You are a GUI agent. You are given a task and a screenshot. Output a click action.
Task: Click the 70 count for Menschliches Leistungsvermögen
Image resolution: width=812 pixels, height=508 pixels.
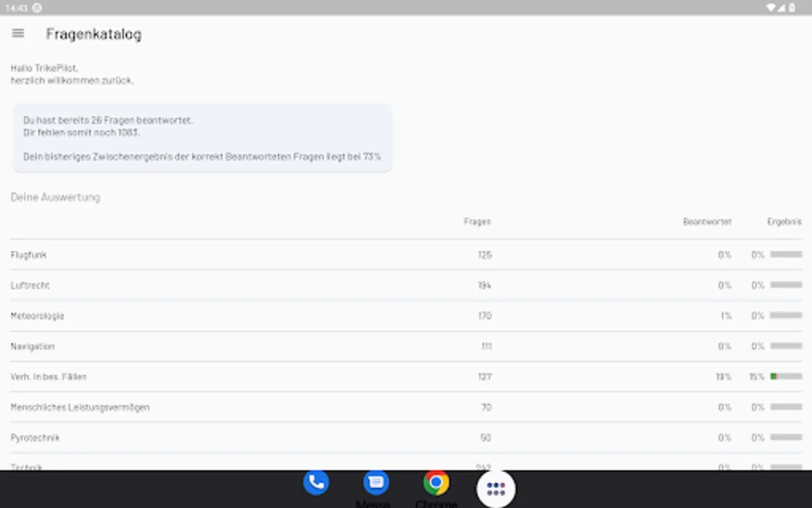(x=487, y=408)
